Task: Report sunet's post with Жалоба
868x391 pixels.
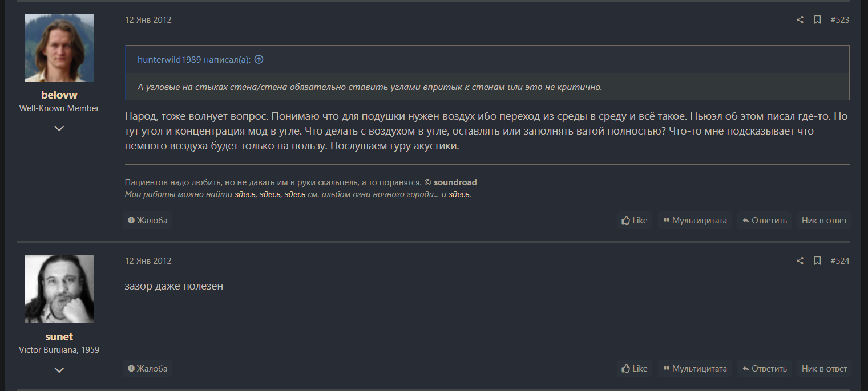Action: [147, 369]
